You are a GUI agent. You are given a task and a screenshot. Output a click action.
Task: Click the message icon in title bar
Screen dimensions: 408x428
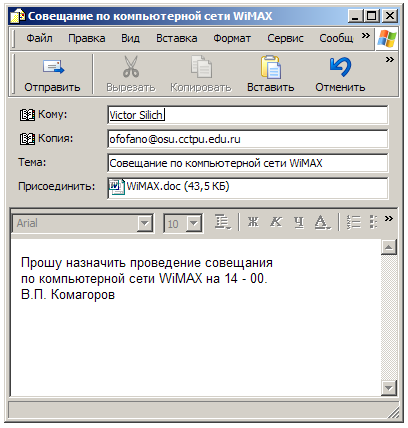click(x=17, y=16)
